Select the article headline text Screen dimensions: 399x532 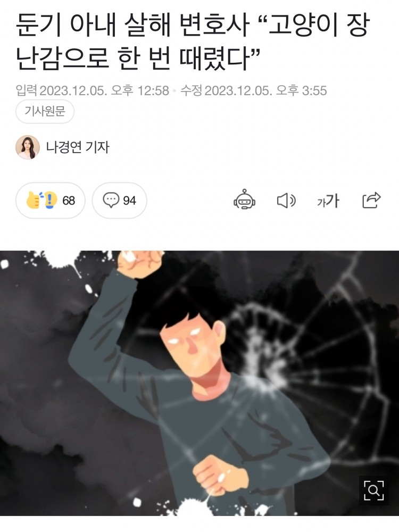(193, 43)
